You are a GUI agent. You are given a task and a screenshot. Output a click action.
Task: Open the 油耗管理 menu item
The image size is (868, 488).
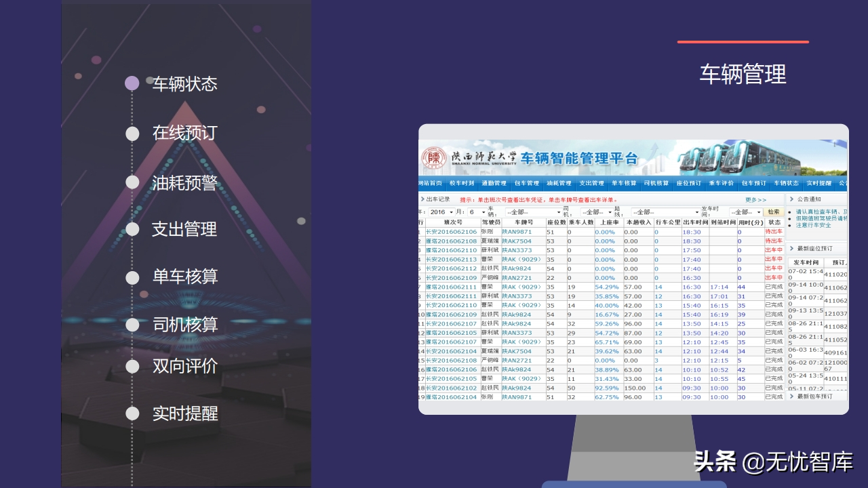pos(559,182)
